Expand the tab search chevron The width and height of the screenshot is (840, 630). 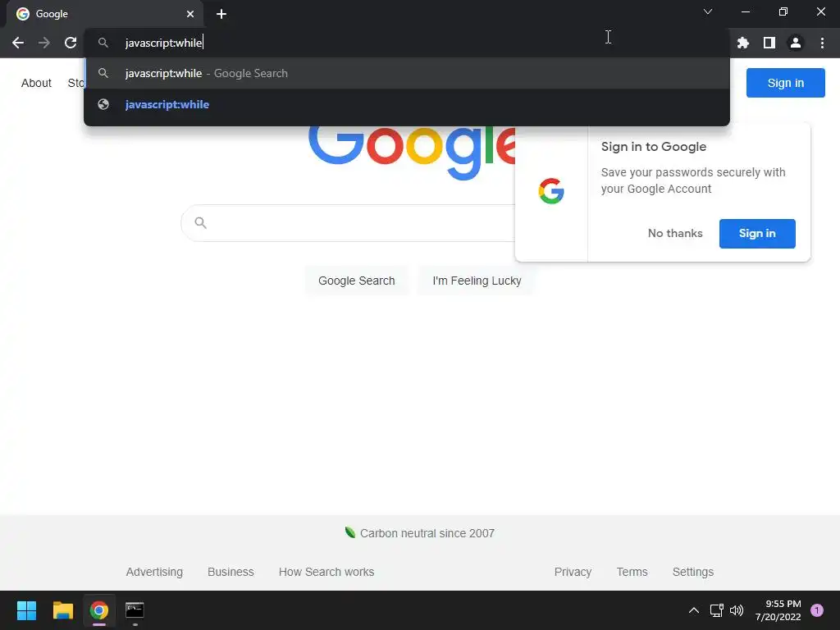pyautogui.click(x=708, y=11)
